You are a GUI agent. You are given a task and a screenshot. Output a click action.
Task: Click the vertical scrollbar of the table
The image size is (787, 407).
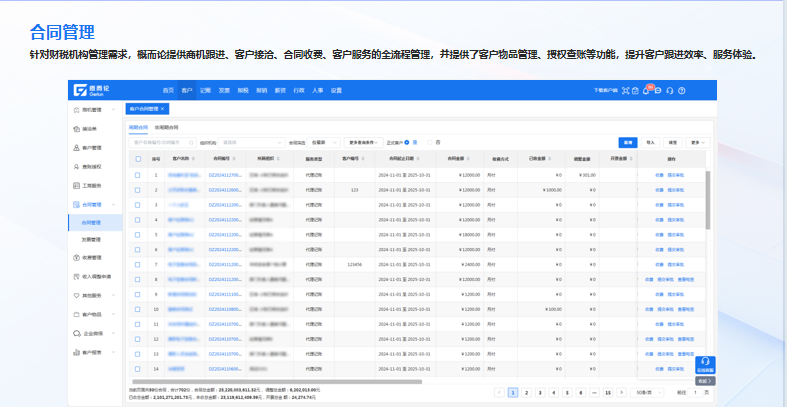tap(709, 200)
